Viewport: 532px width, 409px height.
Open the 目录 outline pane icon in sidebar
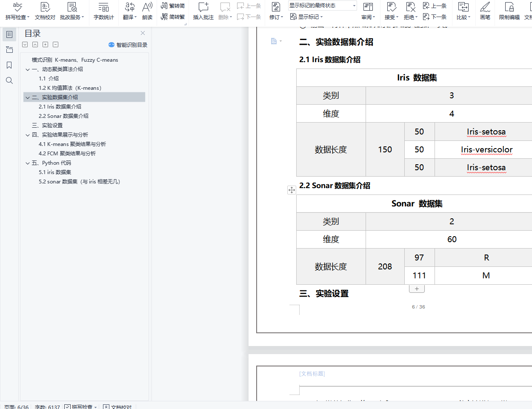pyautogui.click(x=9, y=34)
